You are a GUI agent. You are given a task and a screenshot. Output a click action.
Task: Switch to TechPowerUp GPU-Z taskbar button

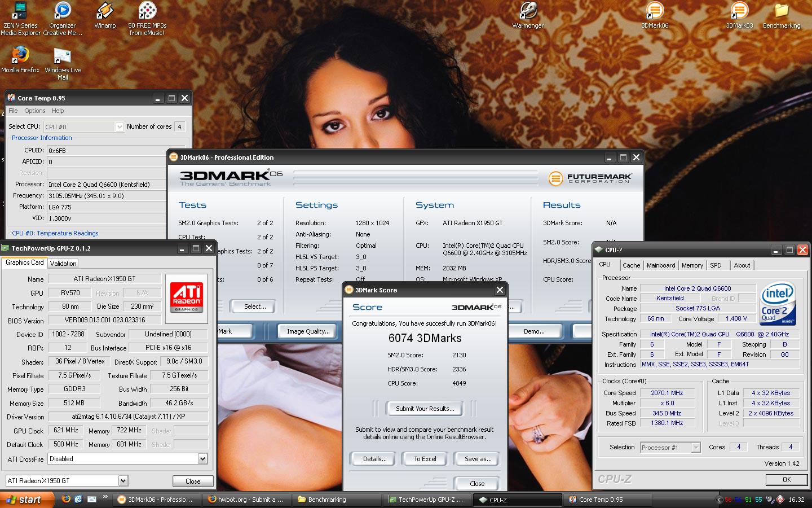(x=426, y=500)
